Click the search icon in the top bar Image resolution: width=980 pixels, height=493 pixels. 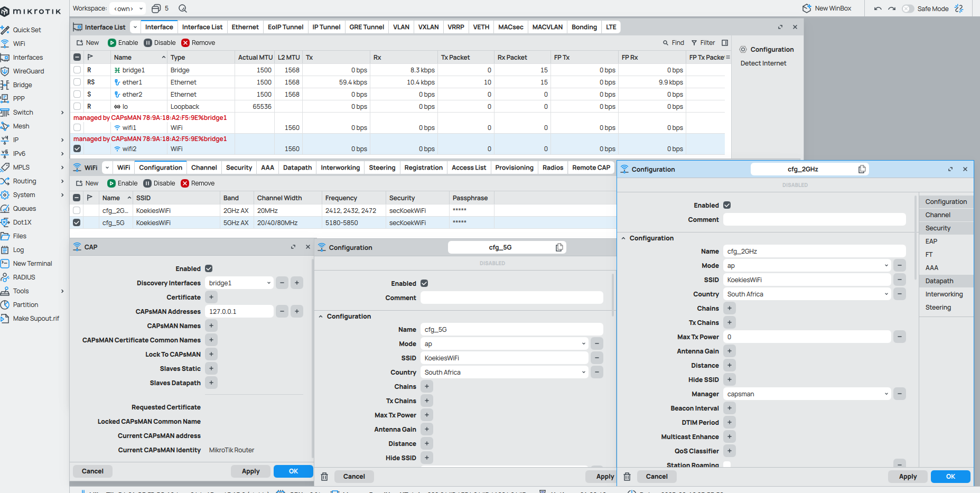pyautogui.click(x=183, y=8)
